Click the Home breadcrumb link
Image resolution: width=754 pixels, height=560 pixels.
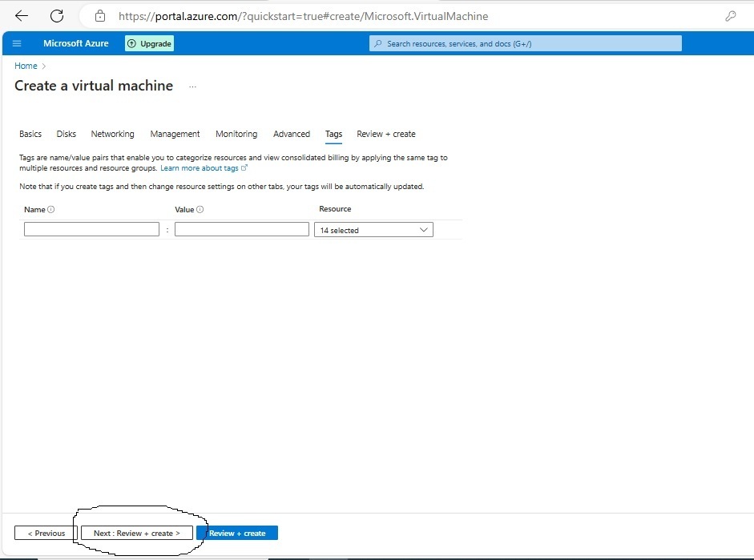pos(26,66)
